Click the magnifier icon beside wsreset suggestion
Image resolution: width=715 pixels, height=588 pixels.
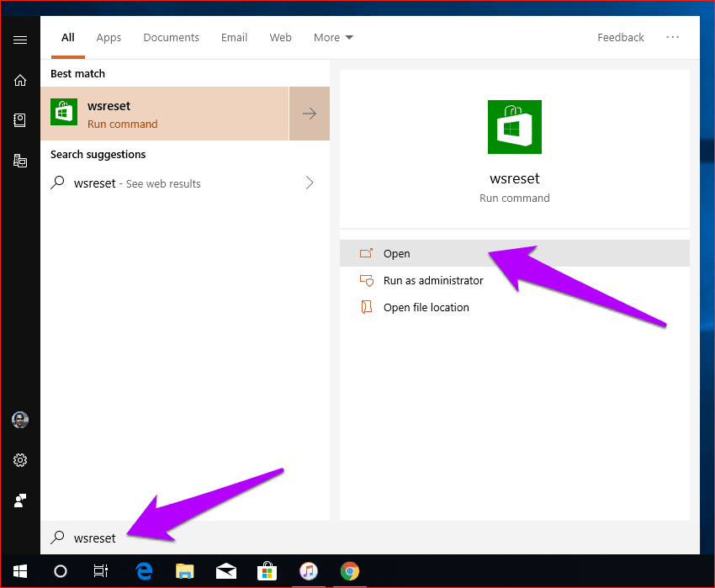(57, 183)
